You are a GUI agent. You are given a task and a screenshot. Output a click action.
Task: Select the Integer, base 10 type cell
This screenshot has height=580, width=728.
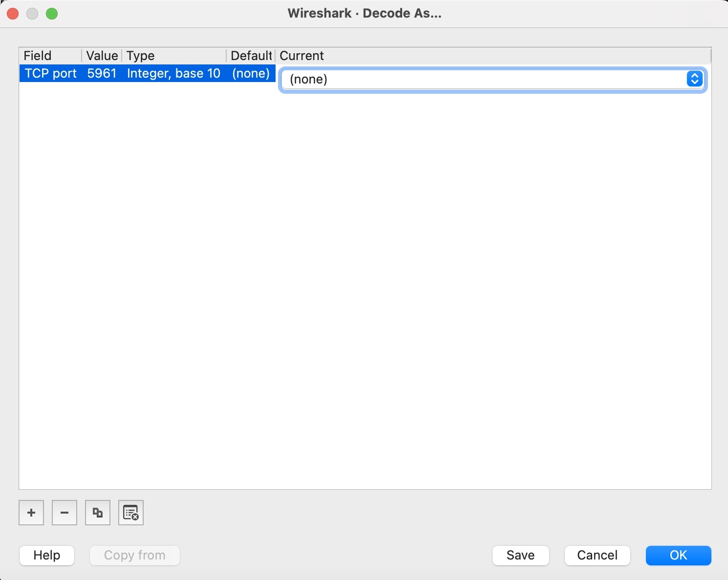[x=174, y=73]
